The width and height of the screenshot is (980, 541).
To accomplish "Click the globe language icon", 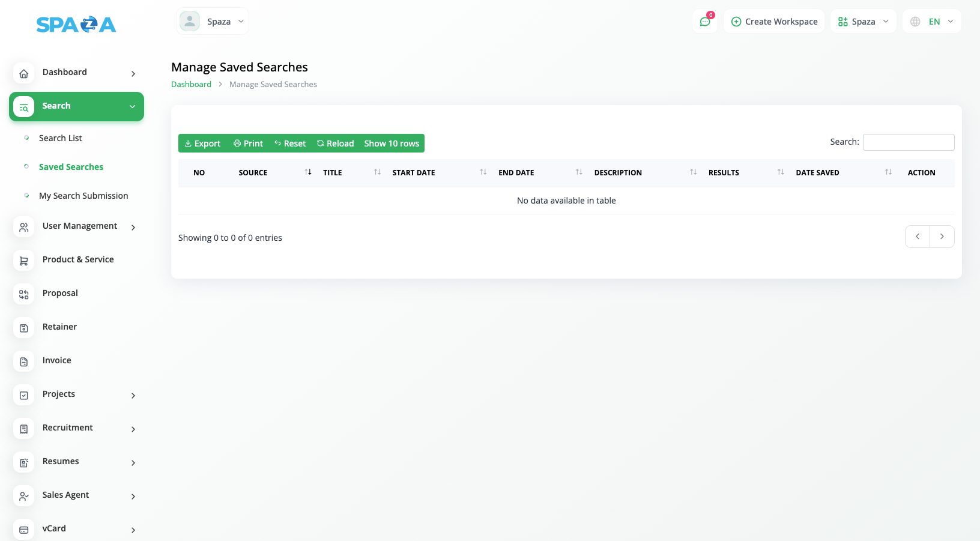I will coord(915,22).
